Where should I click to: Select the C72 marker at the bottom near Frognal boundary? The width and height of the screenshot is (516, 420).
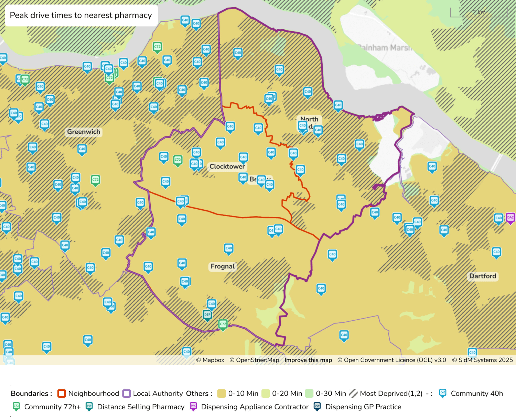(x=222, y=324)
